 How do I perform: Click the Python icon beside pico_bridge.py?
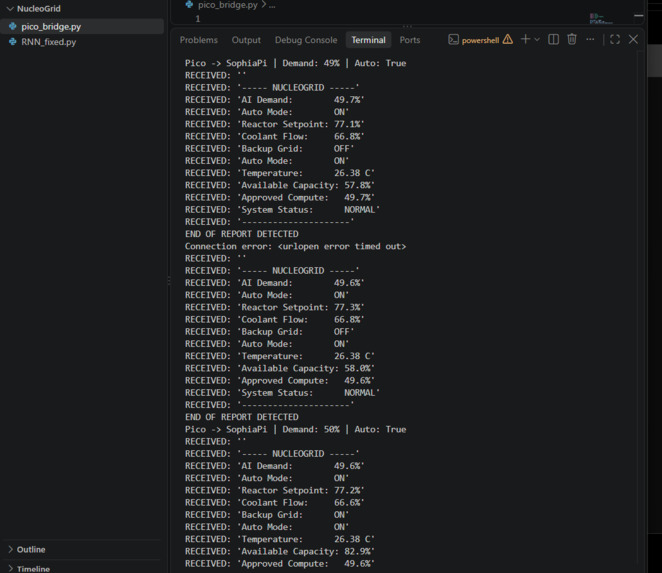pyautogui.click(x=13, y=27)
